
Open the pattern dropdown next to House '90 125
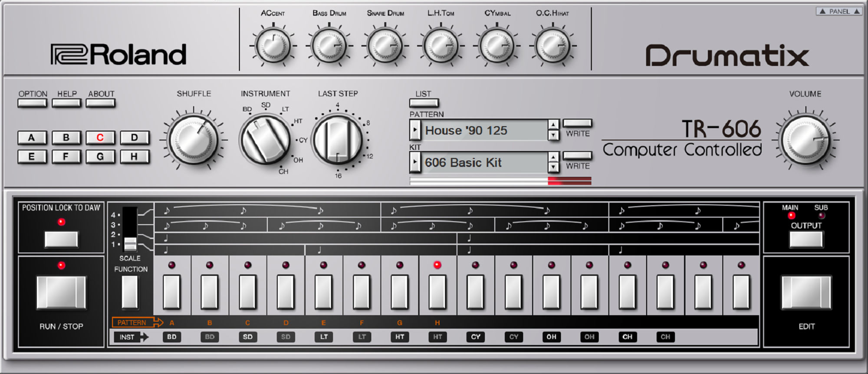pos(415,130)
